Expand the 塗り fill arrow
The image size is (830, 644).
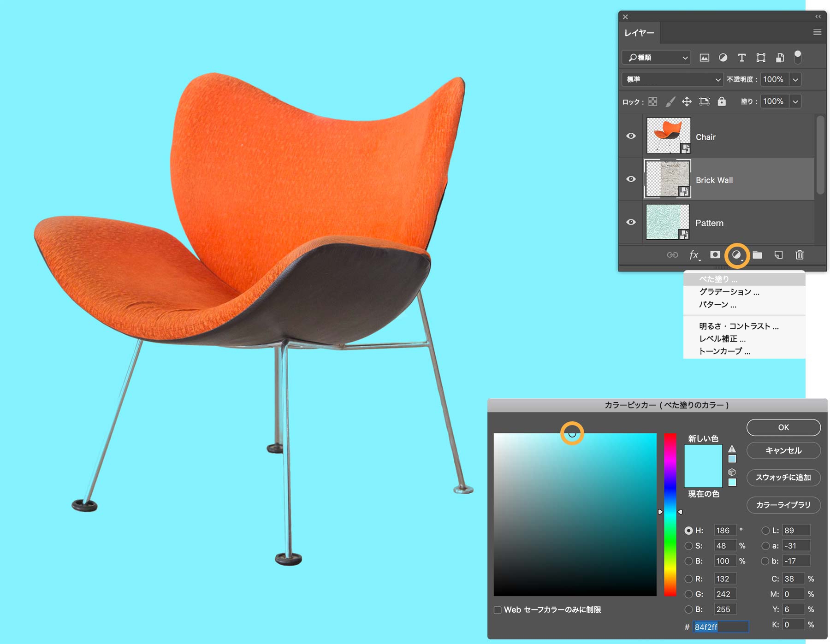click(x=795, y=101)
